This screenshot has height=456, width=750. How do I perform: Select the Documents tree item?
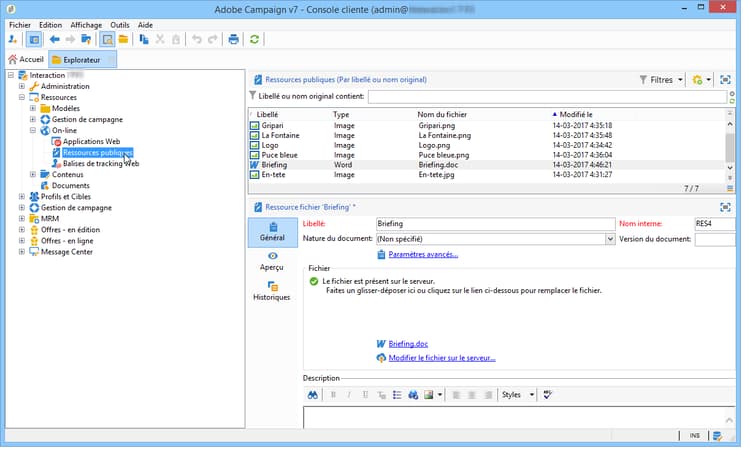(71, 186)
